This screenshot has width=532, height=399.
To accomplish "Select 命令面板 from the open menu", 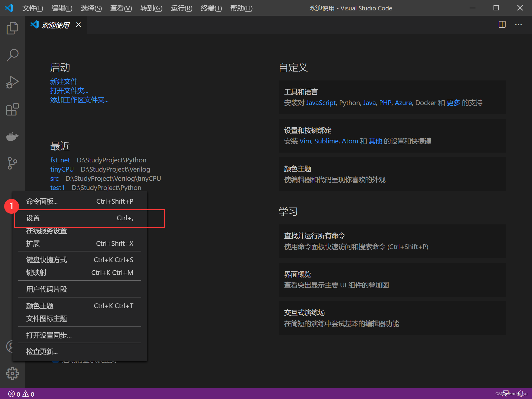I will coord(42,201).
